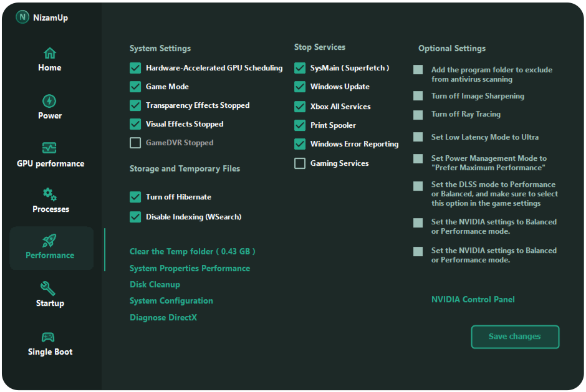
Task: Enable the GameDVR Stopped checkbox
Action: tap(135, 143)
